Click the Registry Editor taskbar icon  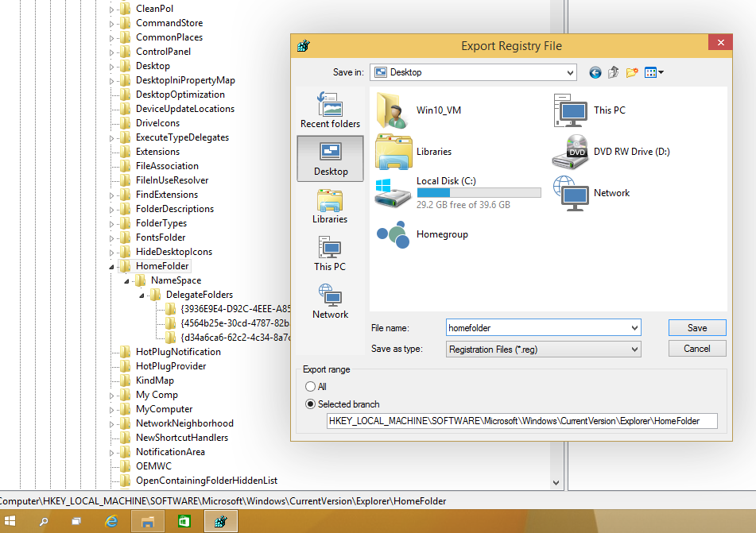click(x=220, y=520)
